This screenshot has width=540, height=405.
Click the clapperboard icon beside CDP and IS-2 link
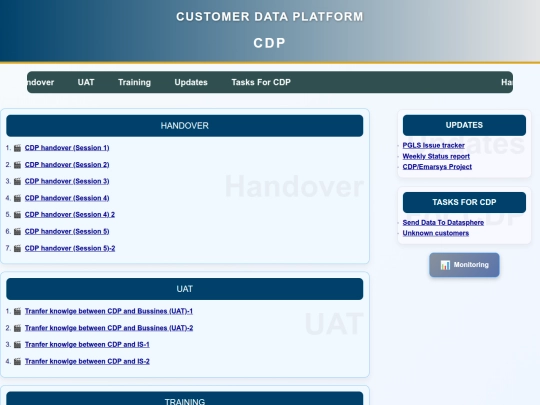pyautogui.click(x=18, y=362)
